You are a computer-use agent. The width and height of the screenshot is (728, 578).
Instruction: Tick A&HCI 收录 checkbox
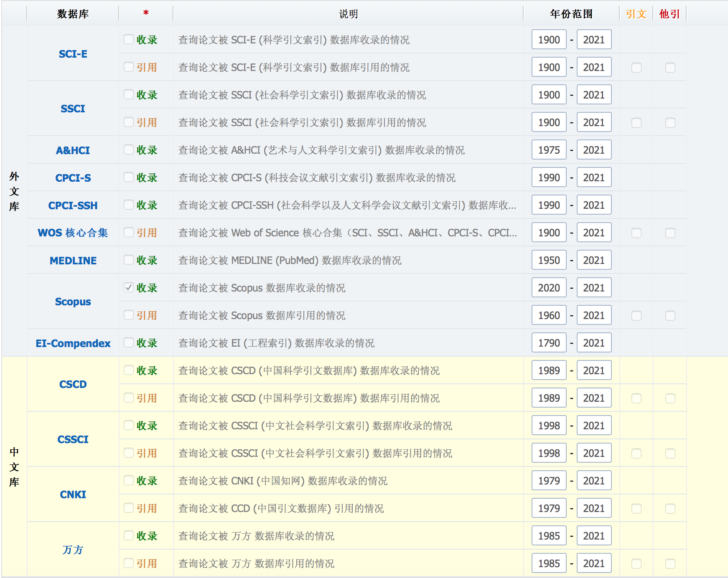(129, 150)
